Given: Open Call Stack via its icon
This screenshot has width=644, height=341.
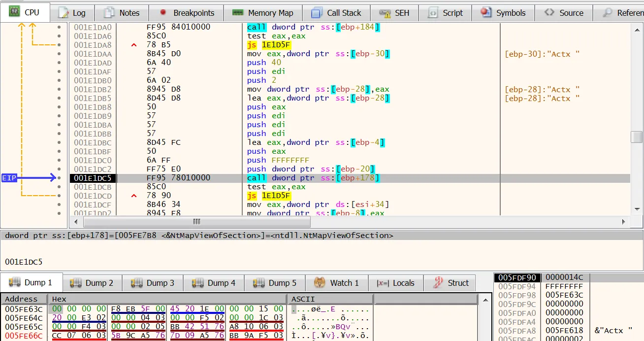Looking at the screenshot, I should tap(318, 13).
